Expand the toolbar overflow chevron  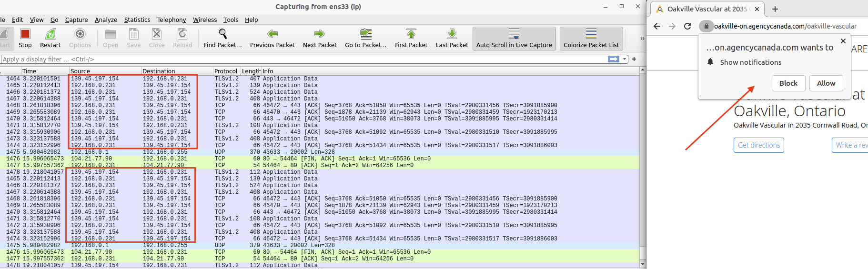pos(642,39)
